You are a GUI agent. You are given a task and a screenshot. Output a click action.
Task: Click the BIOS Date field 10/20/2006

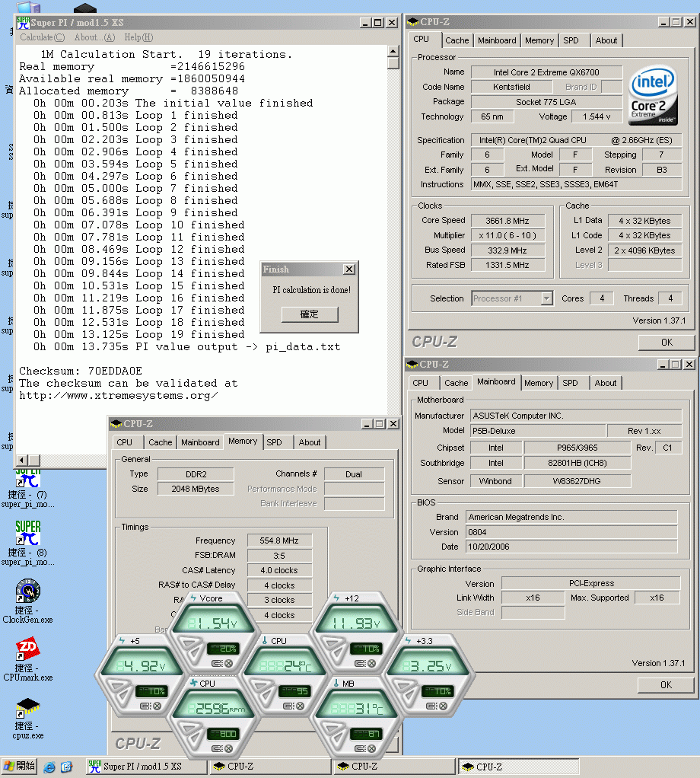571,547
